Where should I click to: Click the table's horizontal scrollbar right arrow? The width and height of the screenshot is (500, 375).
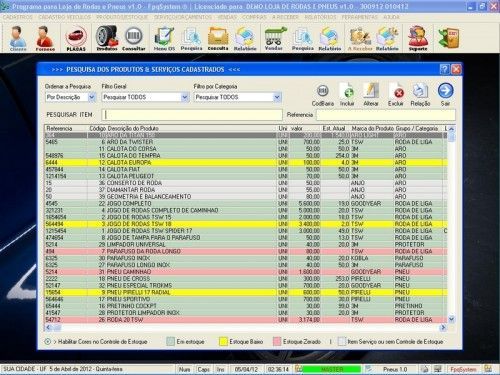click(x=443, y=328)
